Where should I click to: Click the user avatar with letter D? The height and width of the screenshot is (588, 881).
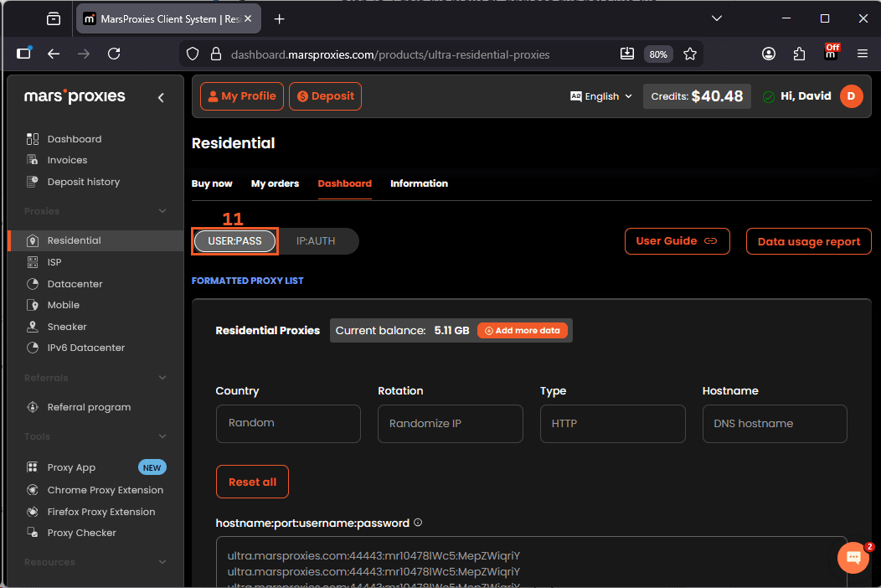[x=851, y=96]
